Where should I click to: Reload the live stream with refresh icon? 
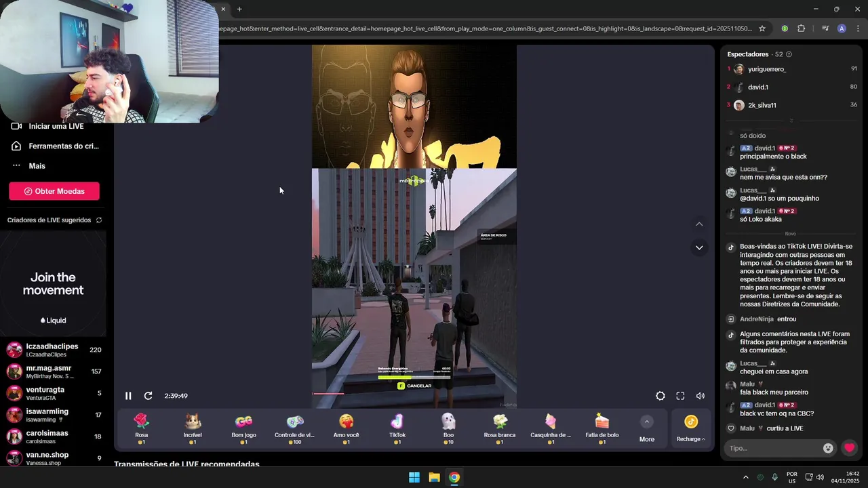148,396
